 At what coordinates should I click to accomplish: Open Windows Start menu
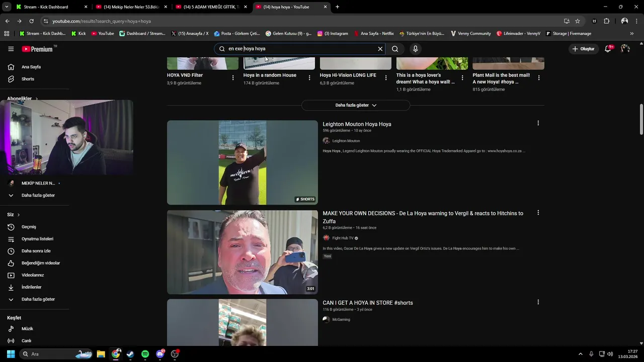[x=11, y=354]
